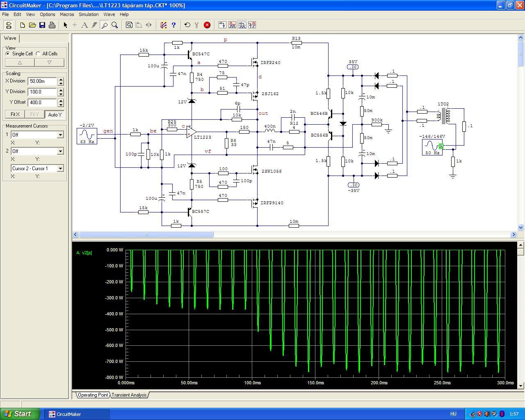This screenshot has width=525, height=420.
Task: Click the X Division input field
Action: (x=42, y=81)
